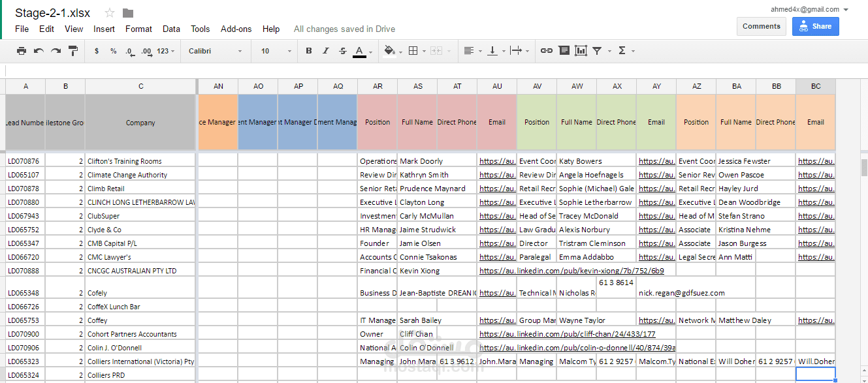868x383 pixels.
Task: Select column header C
Action: pos(140,86)
